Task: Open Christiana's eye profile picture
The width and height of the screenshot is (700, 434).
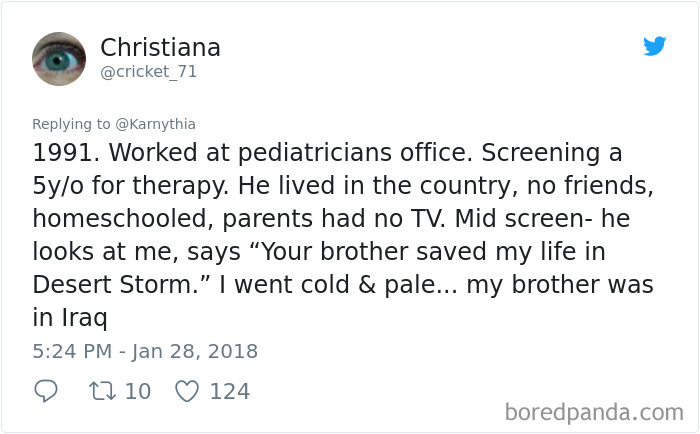Action: click(59, 59)
